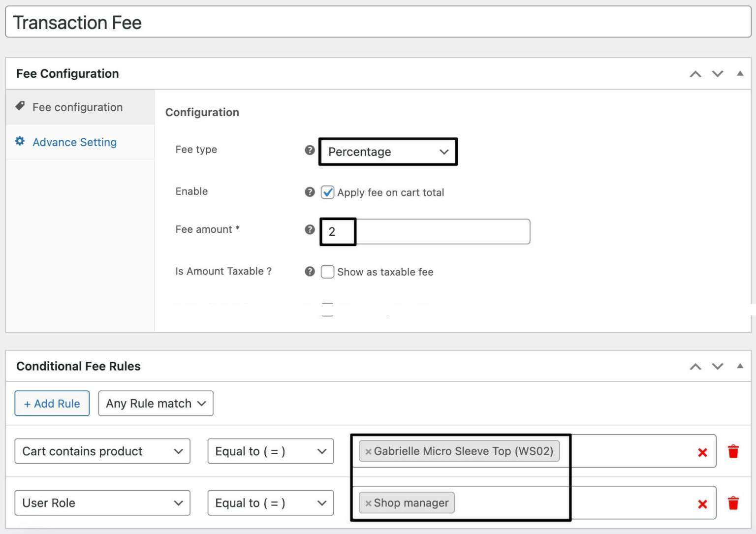This screenshot has height=534, width=756.
Task: Open the Cart contains product condition dropdown
Action: pyautogui.click(x=102, y=451)
